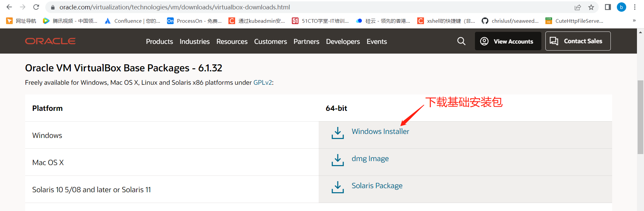Click the View Accounts button
The image size is (644, 211).
coord(508,41)
